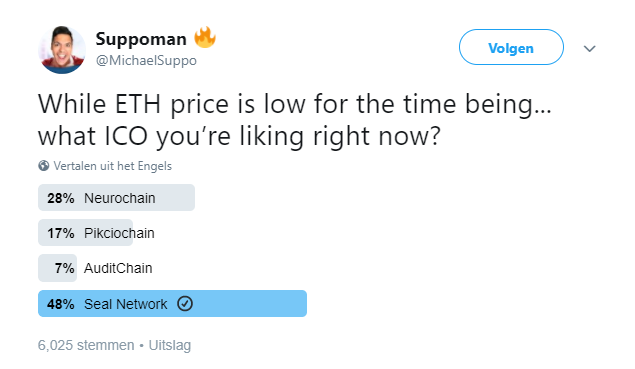Click the 28% result label
The image size is (635, 369).
click(x=61, y=198)
